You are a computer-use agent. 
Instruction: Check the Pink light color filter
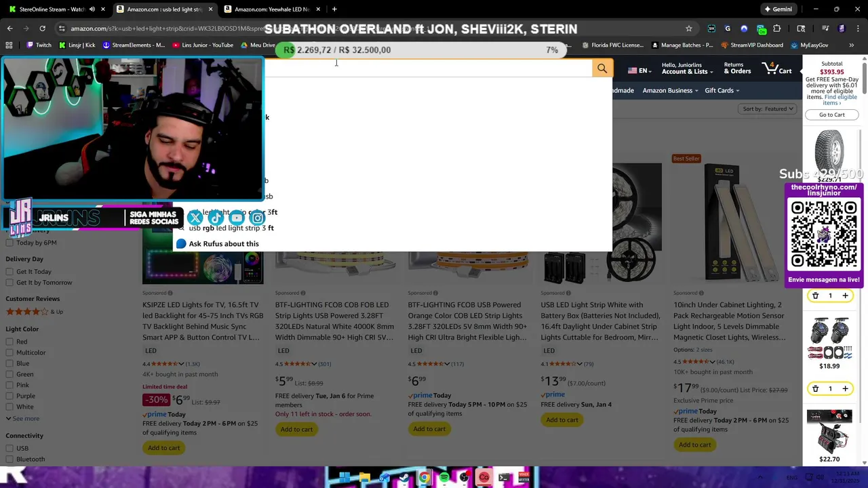9,385
